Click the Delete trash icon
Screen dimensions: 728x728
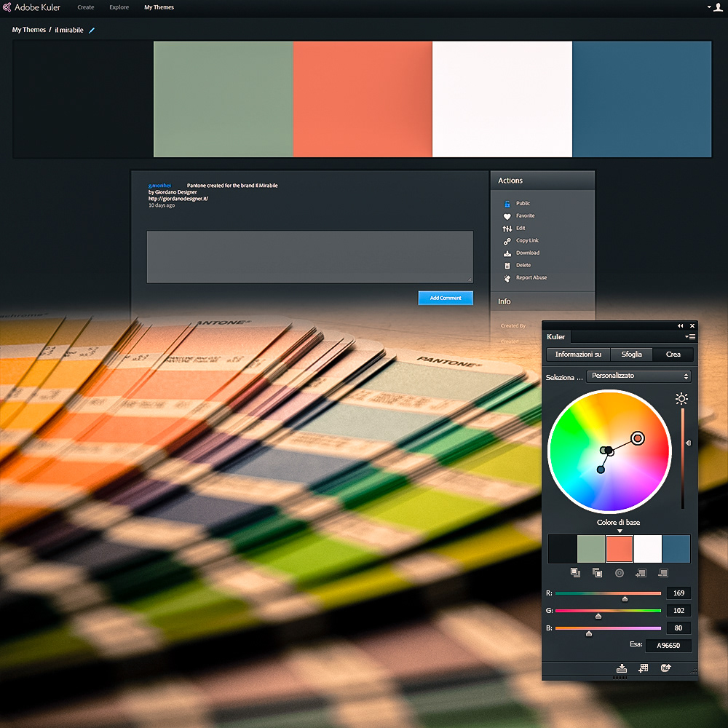[507, 266]
